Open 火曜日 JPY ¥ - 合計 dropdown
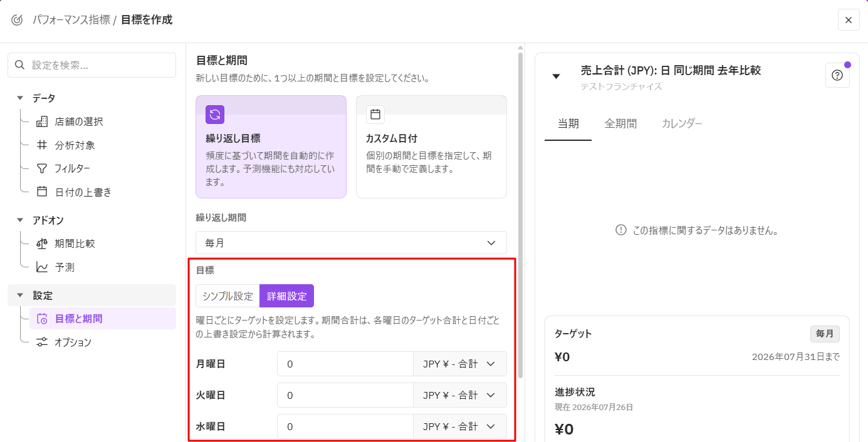 [459, 395]
